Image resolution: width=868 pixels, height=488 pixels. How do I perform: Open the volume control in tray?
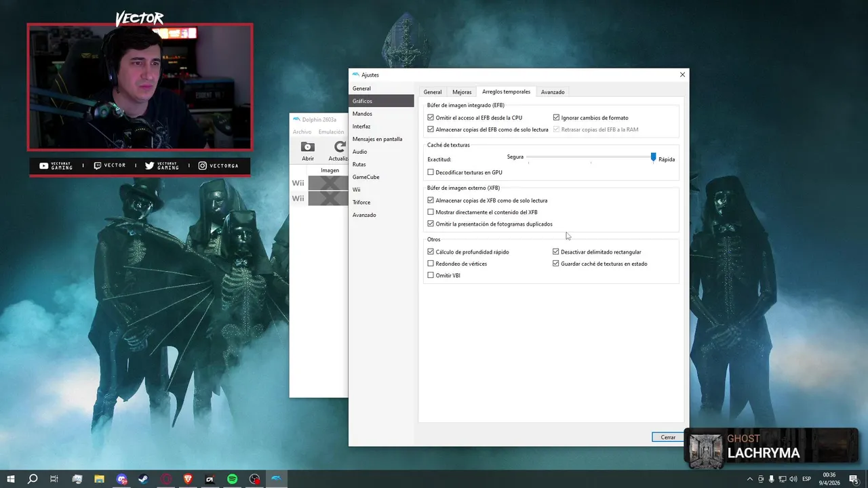(793, 479)
